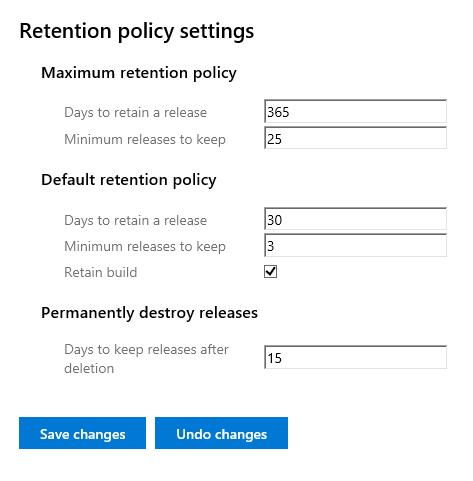Toggle the Retain build checkbox
The height and width of the screenshot is (481, 473).
point(270,272)
